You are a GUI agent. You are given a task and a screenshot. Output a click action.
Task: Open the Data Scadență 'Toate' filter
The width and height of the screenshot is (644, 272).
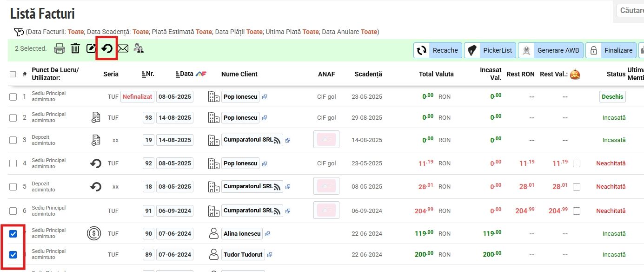140,32
